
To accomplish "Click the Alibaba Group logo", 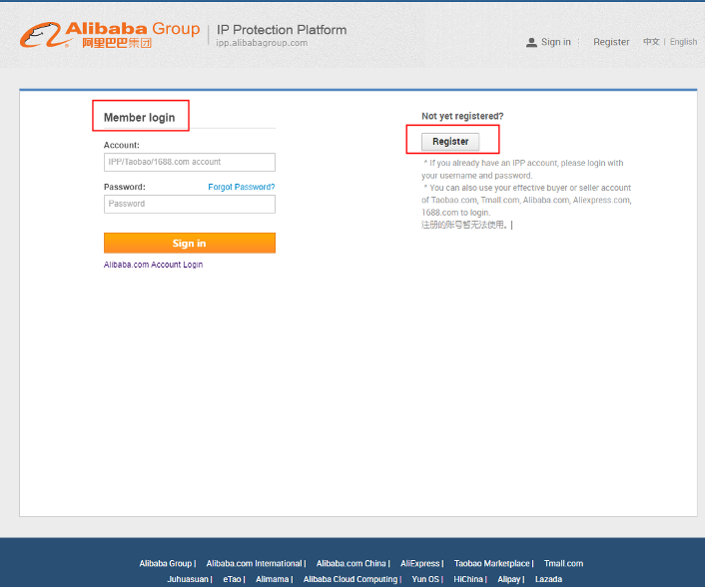I will 110,35.
